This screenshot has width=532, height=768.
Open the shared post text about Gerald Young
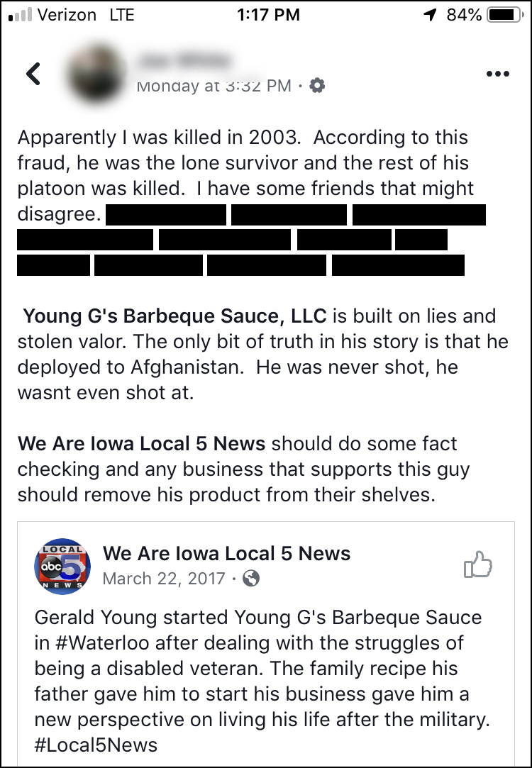[x=262, y=681]
